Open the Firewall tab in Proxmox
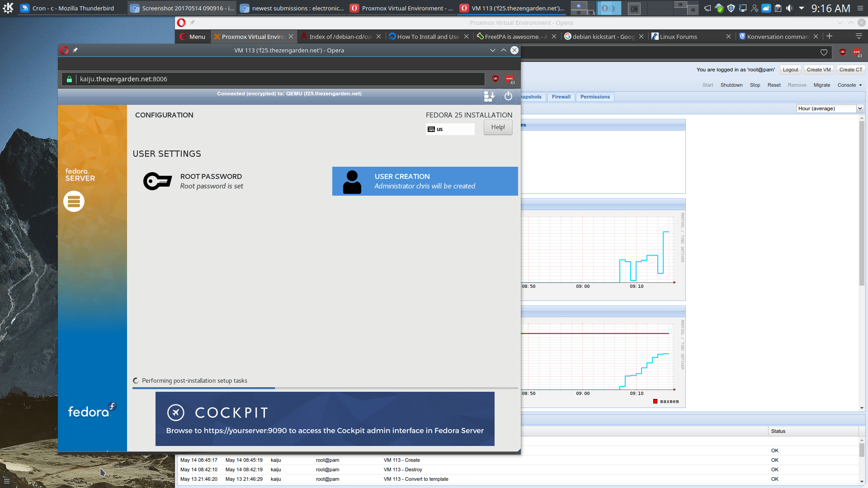 coord(561,97)
